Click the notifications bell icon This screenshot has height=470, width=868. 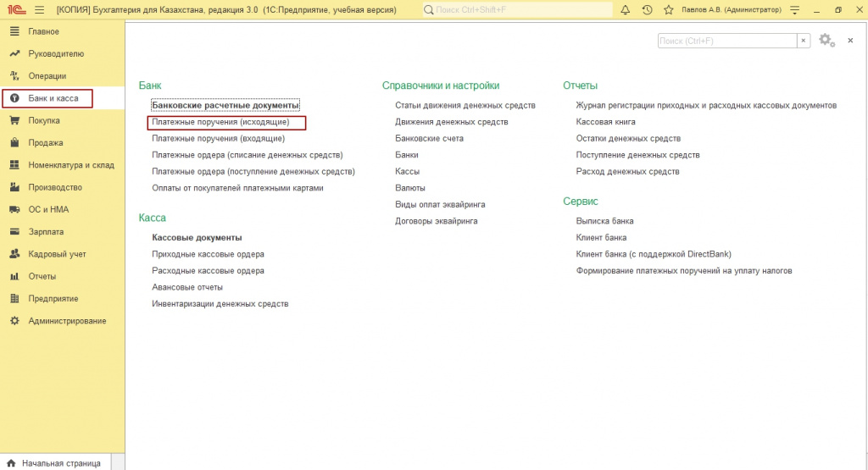(625, 10)
